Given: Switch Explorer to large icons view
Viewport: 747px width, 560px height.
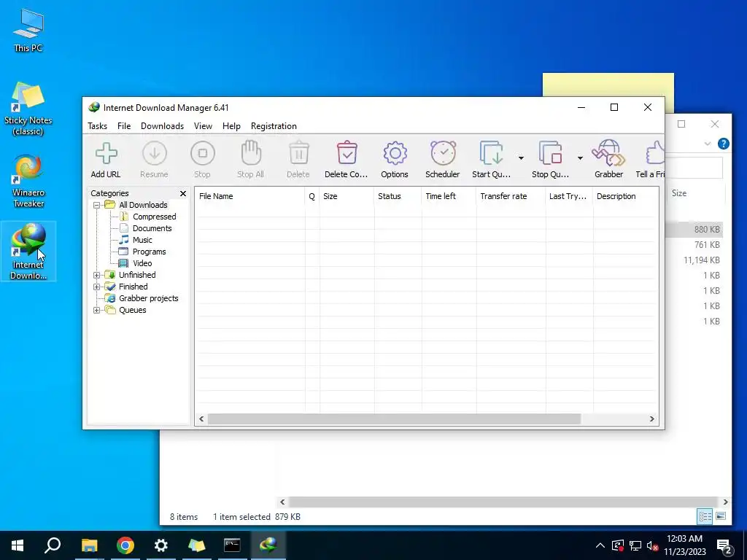Looking at the screenshot, I should pos(721,516).
